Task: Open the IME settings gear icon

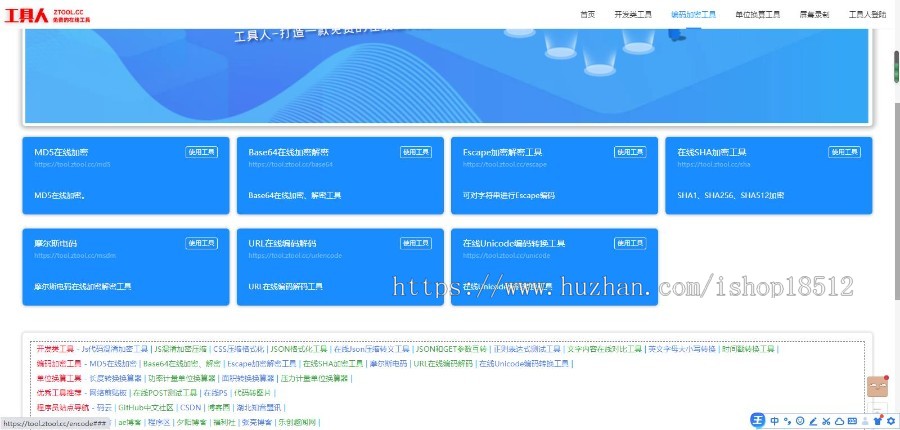Action: [x=891, y=421]
